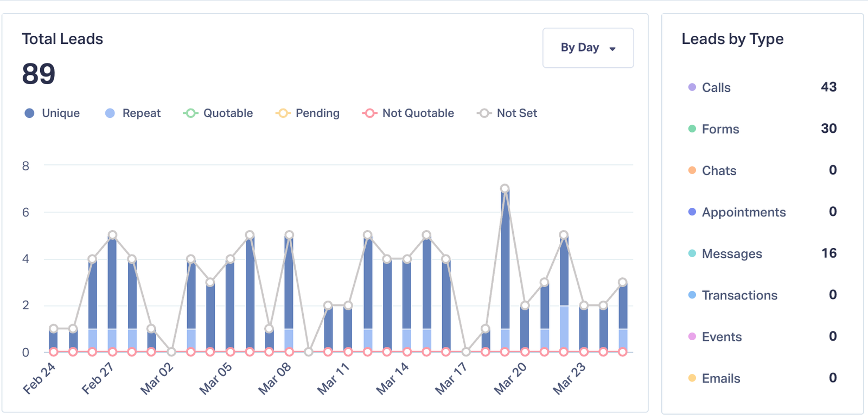The image size is (868, 420).
Task: Click the tallest bar's peak data point
Action: (505, 189)
